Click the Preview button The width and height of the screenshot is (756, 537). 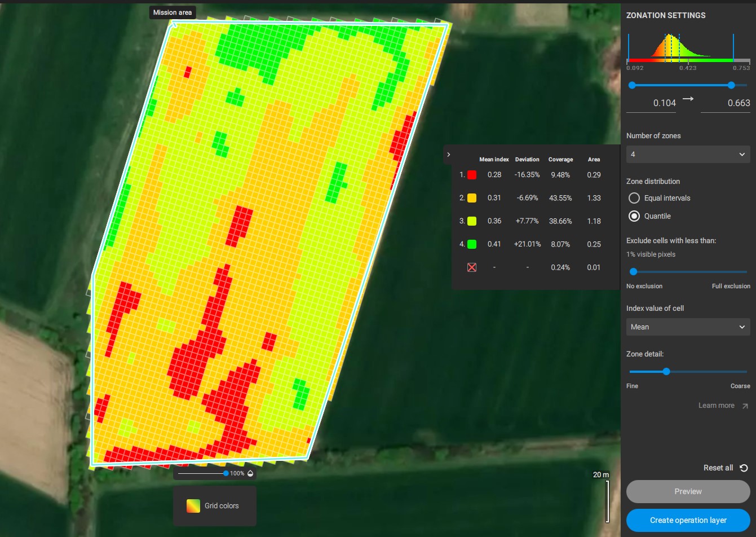pyautogui.click(x=688, y=491)
